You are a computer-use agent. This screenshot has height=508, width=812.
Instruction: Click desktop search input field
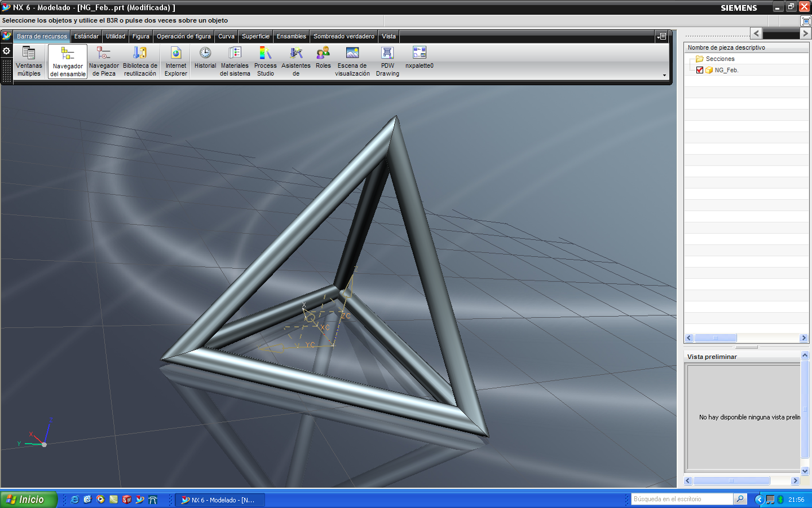pos(682,499)
